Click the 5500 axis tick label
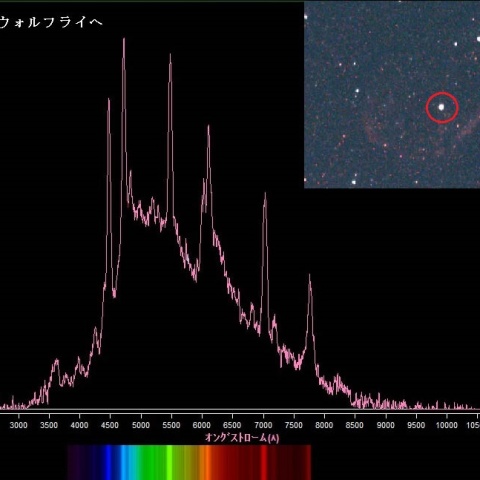 tap(171, 425)
